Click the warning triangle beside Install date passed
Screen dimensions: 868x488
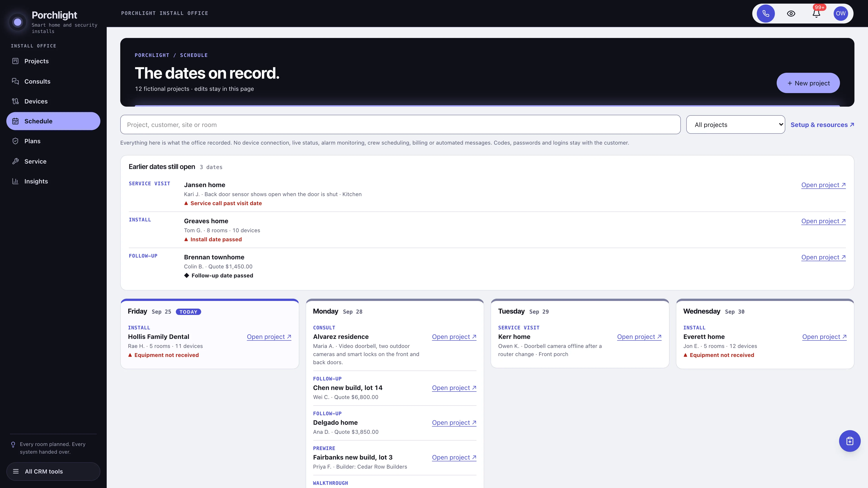coord(186,239)
